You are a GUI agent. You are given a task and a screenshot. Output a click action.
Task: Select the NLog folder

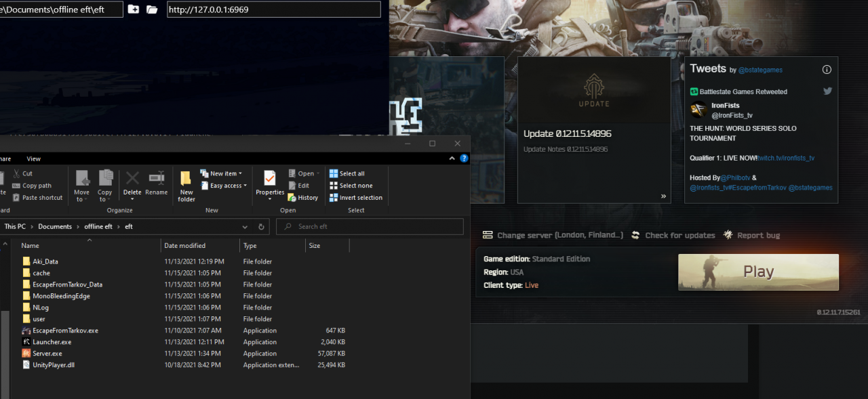point(41,308)
